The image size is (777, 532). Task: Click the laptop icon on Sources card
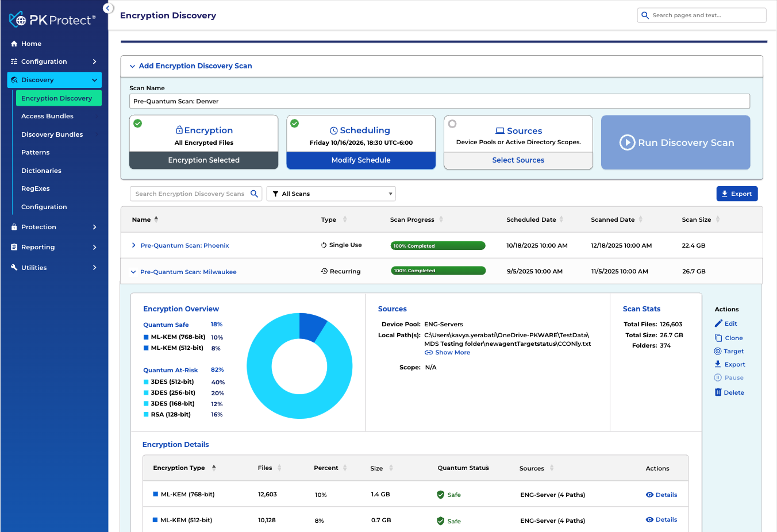coord(500,131)
